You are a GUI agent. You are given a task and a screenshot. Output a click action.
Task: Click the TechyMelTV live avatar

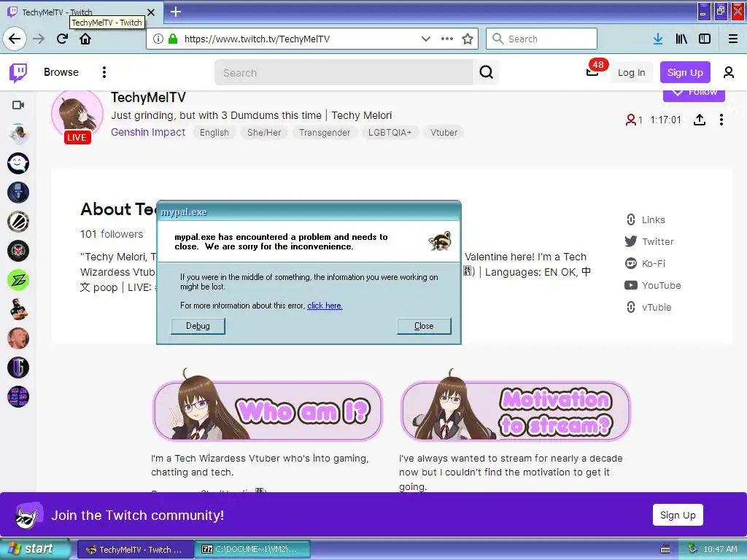(77, 116)
